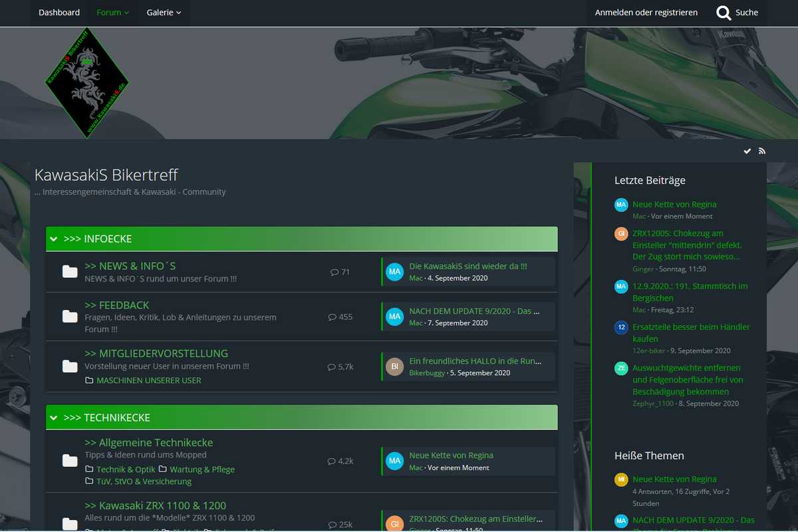Click MA avatar beside 'Die KawasakiS sind wieder da'

(x=395, y=271)
